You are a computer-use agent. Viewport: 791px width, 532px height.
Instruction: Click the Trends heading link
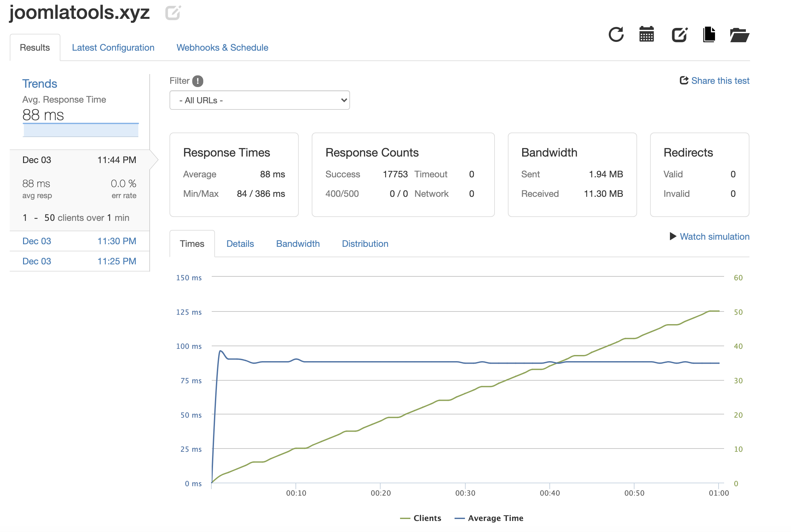pyautogui.click(x=40, y=83)
